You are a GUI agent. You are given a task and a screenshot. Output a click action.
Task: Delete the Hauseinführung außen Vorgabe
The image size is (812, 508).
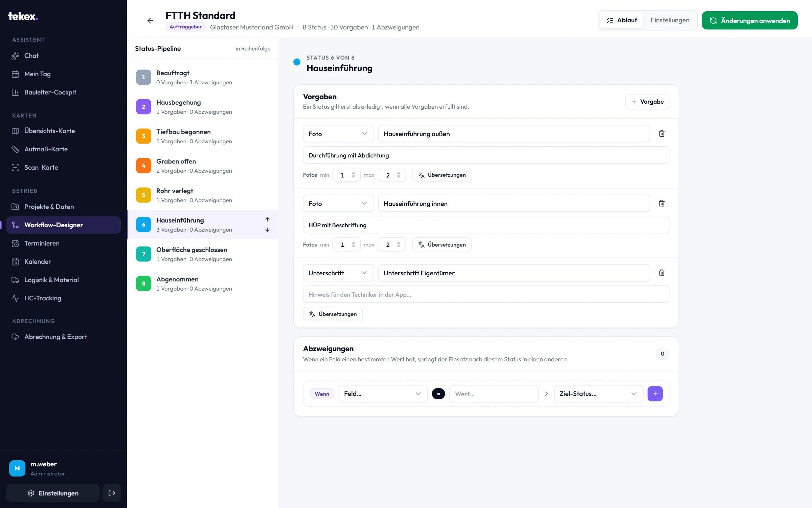(x=662, y=134)
